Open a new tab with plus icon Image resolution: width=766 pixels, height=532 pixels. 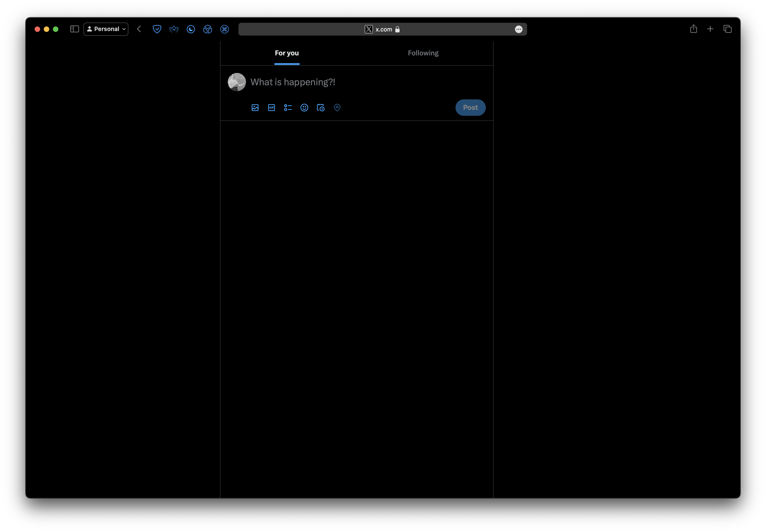(x=710, y=29)
